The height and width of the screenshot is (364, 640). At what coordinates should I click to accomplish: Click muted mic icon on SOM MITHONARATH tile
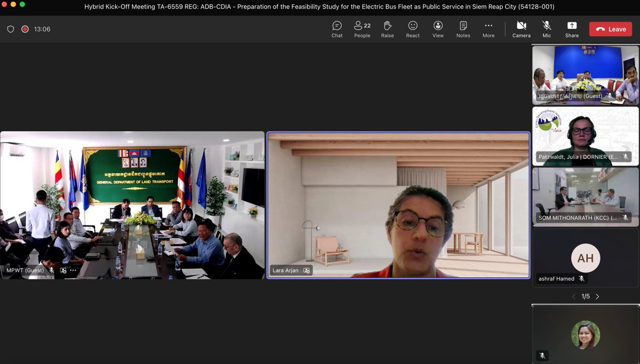[x=625, y=217]
